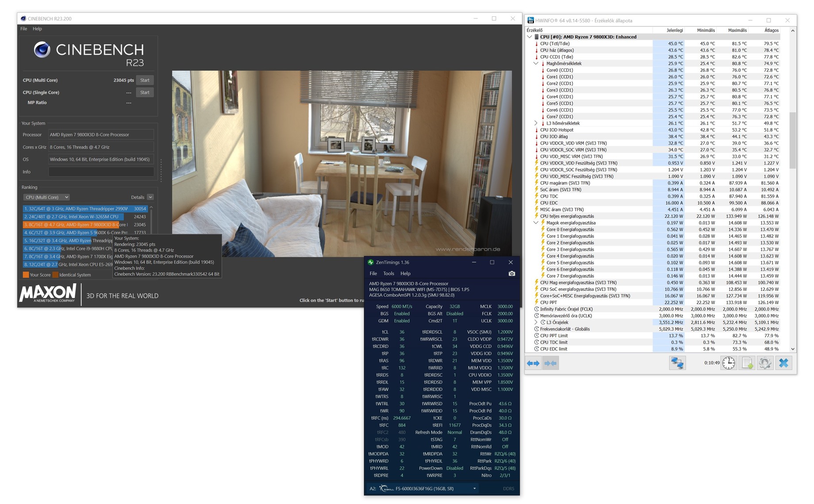Viewport: 814px width, 504px height.
Task: Click the HWiNFO vertical scrollbar down arrow
Action: (792, 349)
